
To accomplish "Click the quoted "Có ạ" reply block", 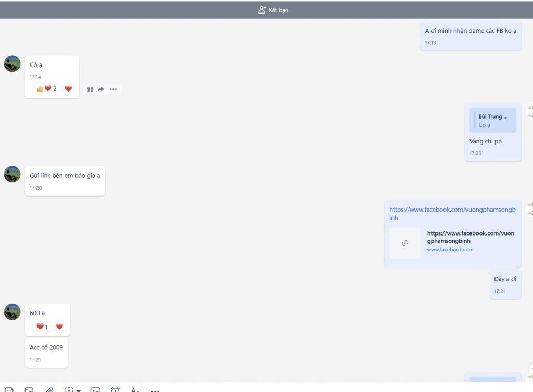I will (x=492, y=121).
